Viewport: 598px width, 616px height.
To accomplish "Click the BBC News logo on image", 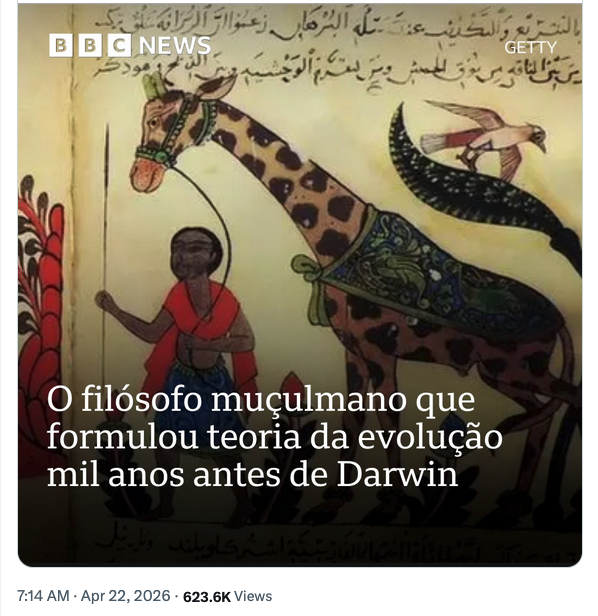I will (x=130, y=46).
